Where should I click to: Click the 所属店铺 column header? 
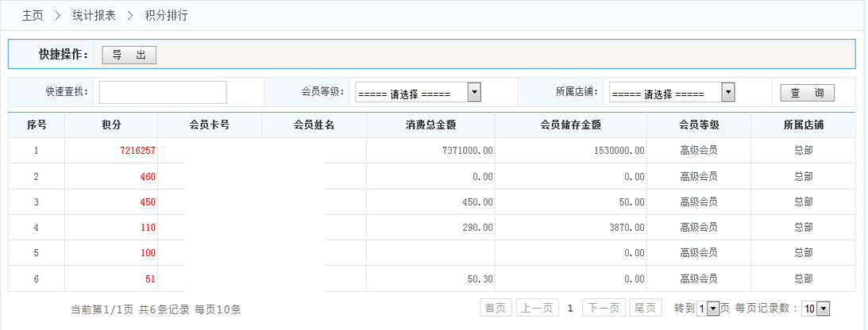(803, 125)
